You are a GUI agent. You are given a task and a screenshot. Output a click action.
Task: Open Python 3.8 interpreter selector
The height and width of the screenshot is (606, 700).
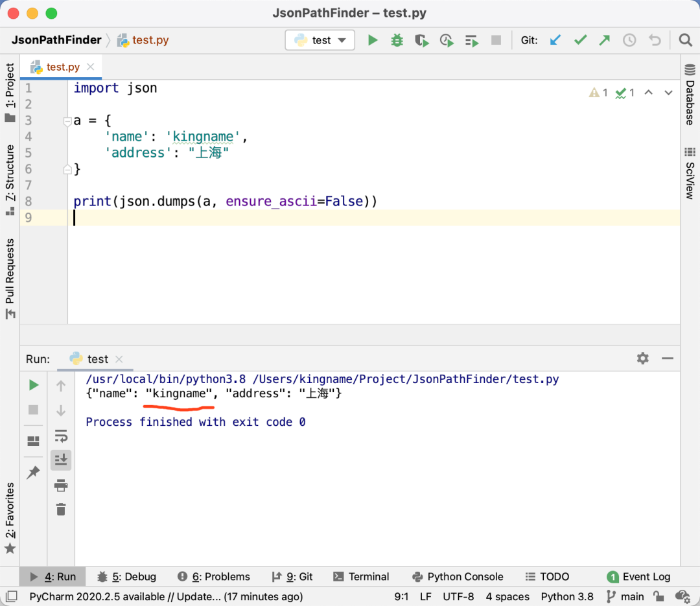[567, 597]
